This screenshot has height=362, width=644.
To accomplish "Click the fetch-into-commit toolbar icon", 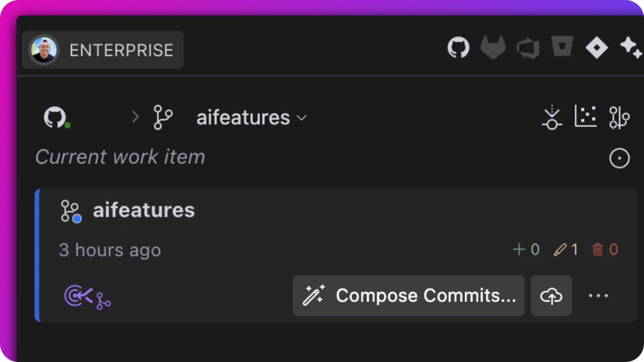I will [552, 117].
